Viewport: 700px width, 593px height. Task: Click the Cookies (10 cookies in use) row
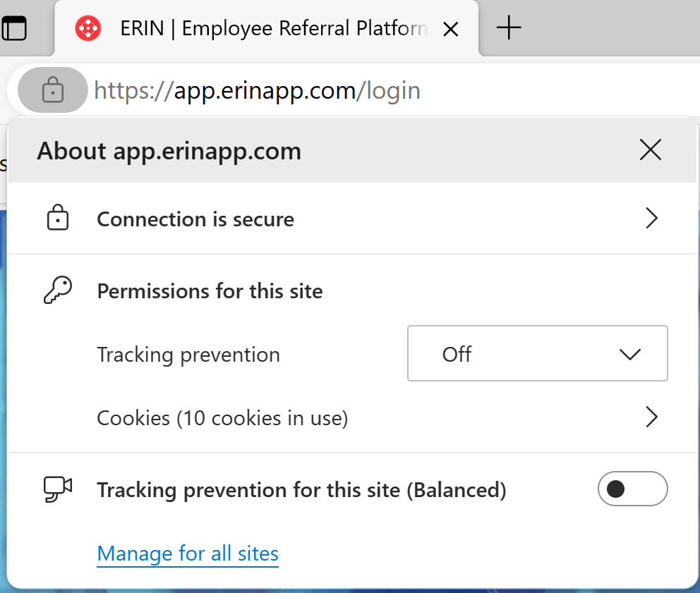click(222, 417)
